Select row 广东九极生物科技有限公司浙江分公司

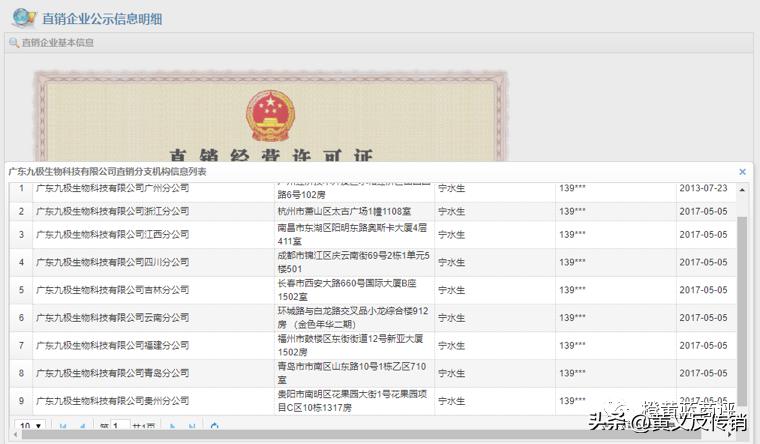[373, 211]
